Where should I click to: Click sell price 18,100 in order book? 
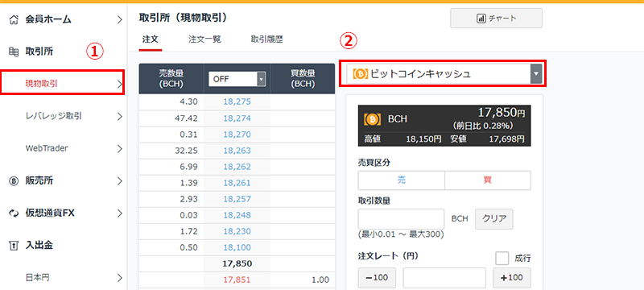click(x=237, y=247)
